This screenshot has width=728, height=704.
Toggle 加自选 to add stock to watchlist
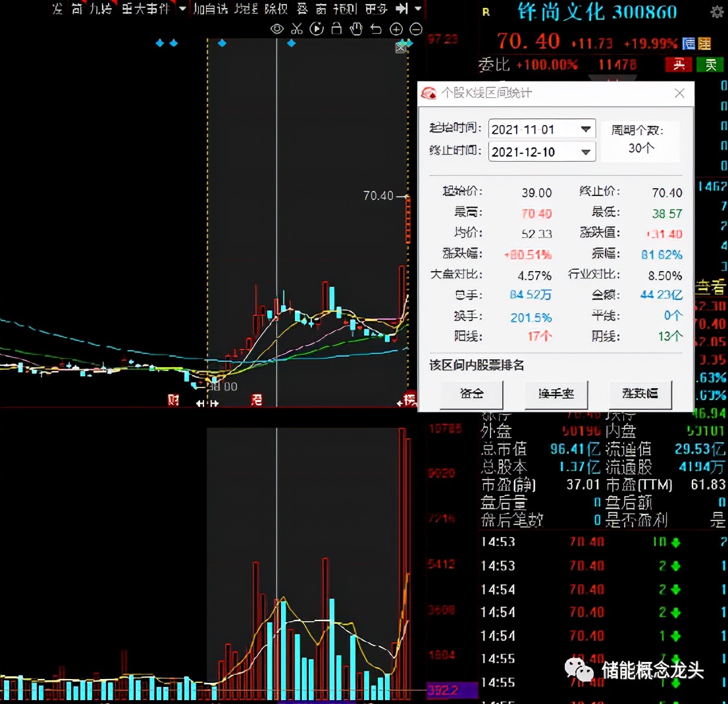click(x=209, y=10)
